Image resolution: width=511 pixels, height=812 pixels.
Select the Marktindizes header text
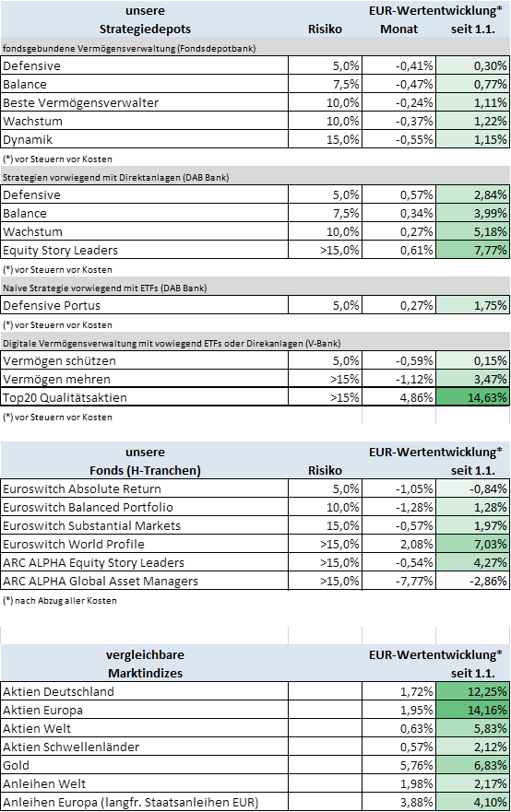[x=145, y=673]
